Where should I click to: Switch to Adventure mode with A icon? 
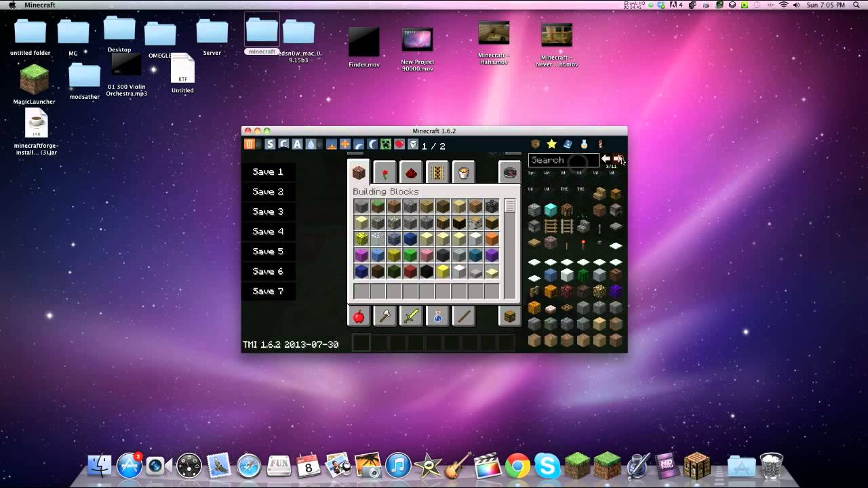[297, 144]
